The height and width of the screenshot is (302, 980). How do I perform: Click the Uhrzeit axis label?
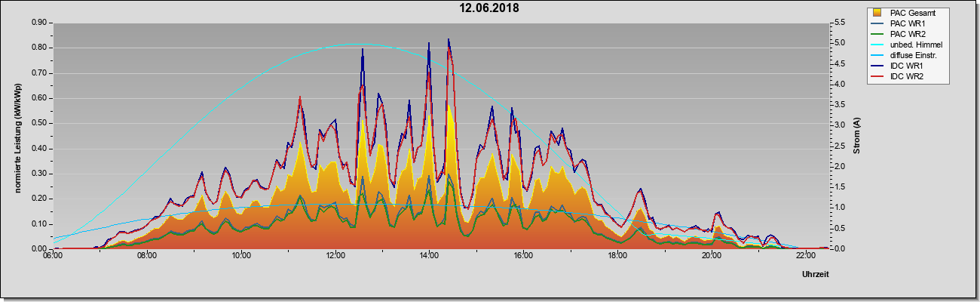point(816,276)
